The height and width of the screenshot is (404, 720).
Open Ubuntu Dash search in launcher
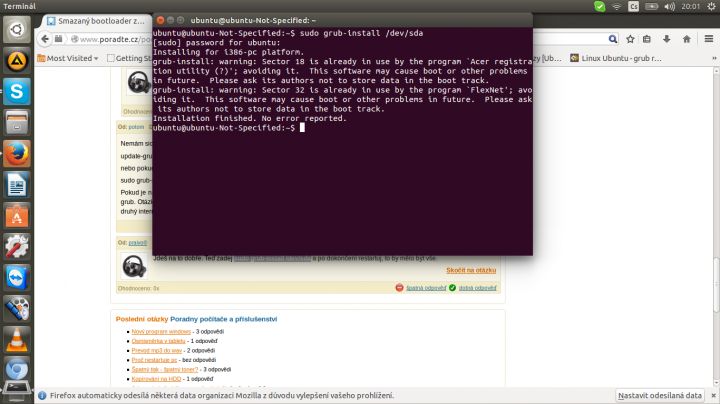click(17, 29)
